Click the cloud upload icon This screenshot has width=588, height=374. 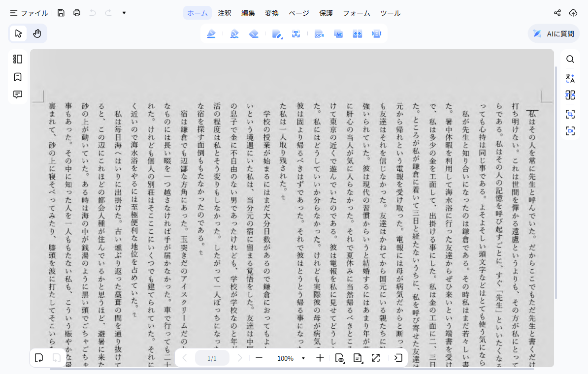(x=573, y=13)
